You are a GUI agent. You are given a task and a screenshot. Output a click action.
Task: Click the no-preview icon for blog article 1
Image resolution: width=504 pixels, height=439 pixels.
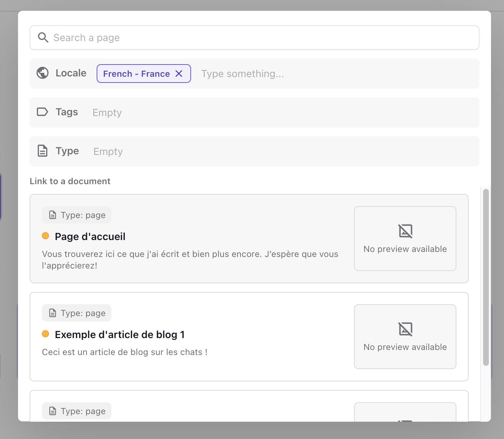pyautogui.click(x=405, y=329)
